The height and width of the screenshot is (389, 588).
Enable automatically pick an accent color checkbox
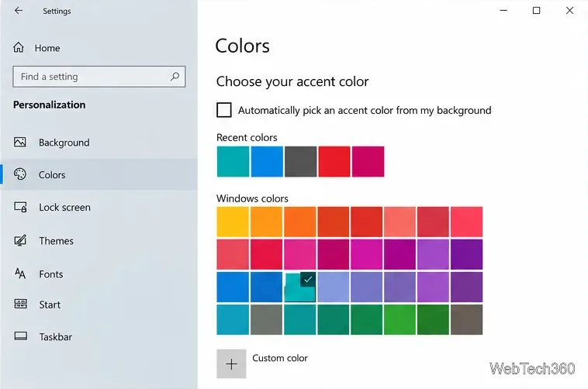(x=224, y=110)
